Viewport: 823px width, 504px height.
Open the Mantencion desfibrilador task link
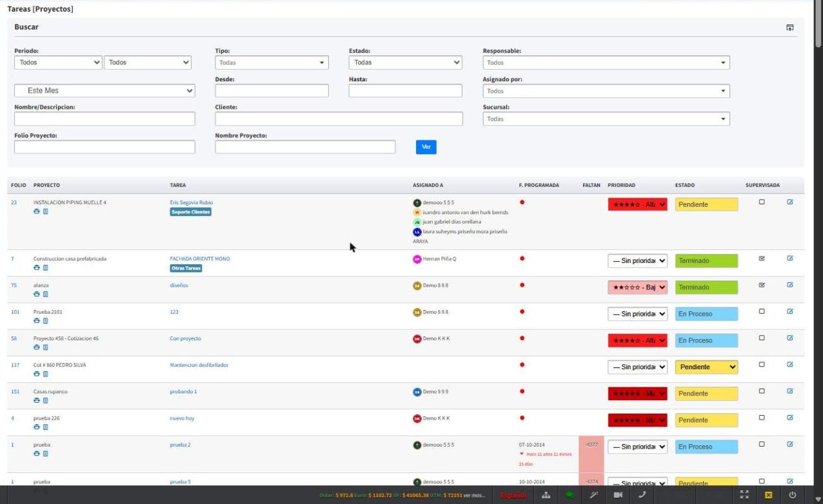click(199, 365)
